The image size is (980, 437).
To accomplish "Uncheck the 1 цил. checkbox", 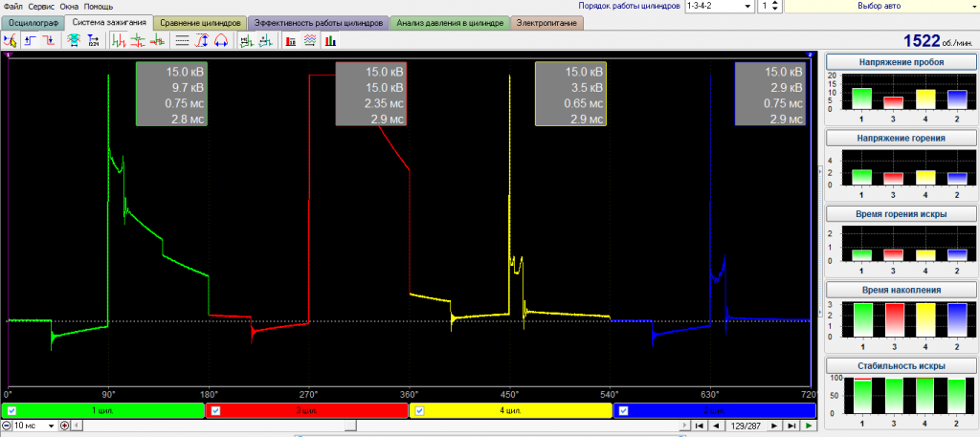I will (x=11, y=411).
